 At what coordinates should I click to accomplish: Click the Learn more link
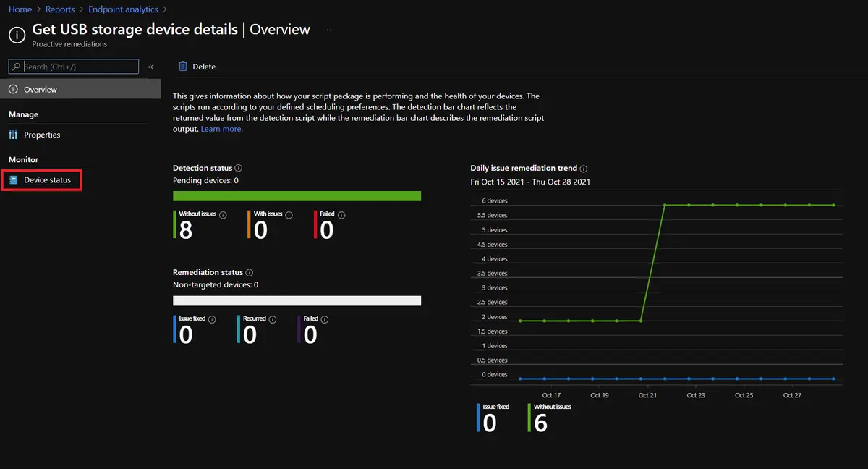point(222,129)
